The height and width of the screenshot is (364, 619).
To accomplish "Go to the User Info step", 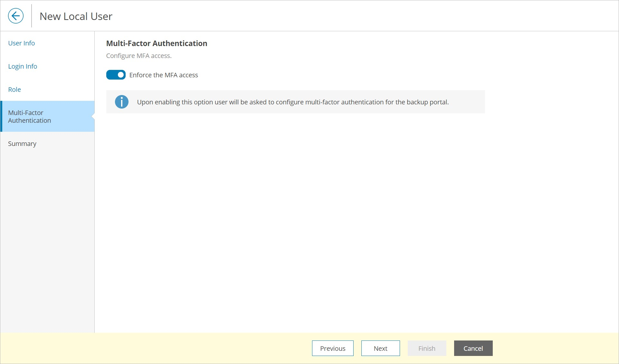I will [x=22, y=43].
